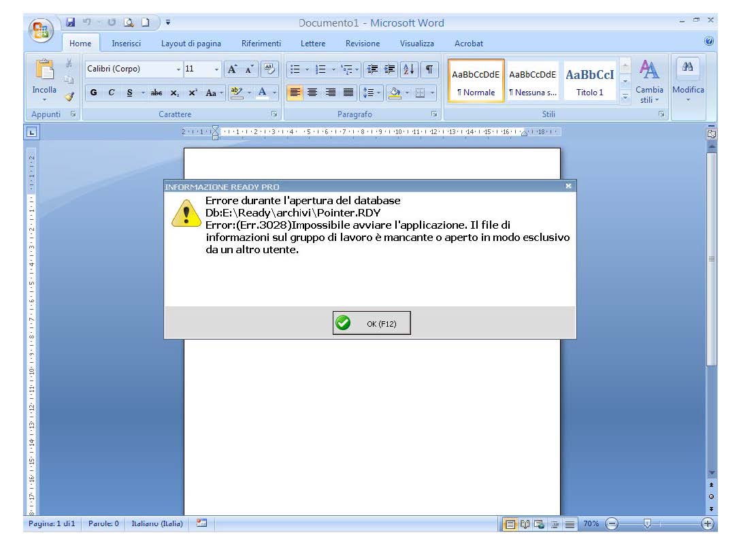This screenshot has height=535, width=756.
Task: Align text right
Action: tap(330, 92)
